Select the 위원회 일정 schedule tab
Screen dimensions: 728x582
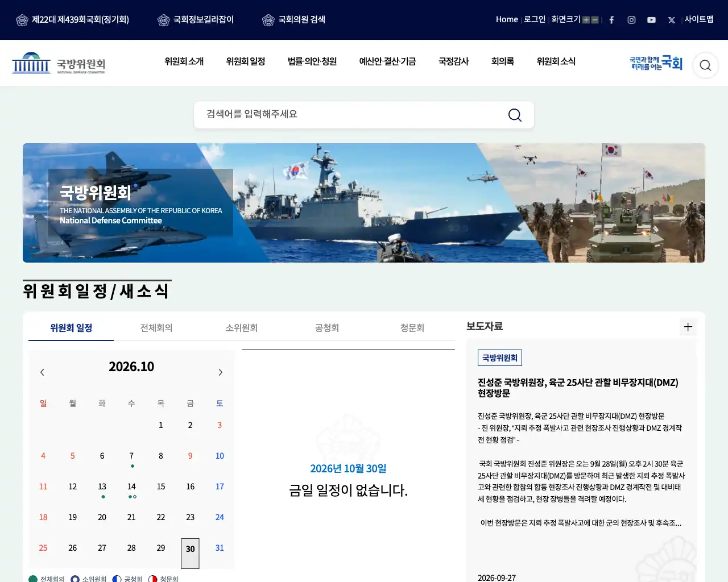(x=71, y=328)
